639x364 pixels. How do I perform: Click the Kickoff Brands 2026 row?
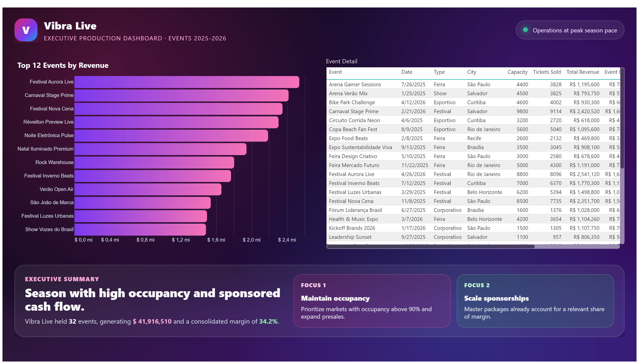(x=473, y=228)
